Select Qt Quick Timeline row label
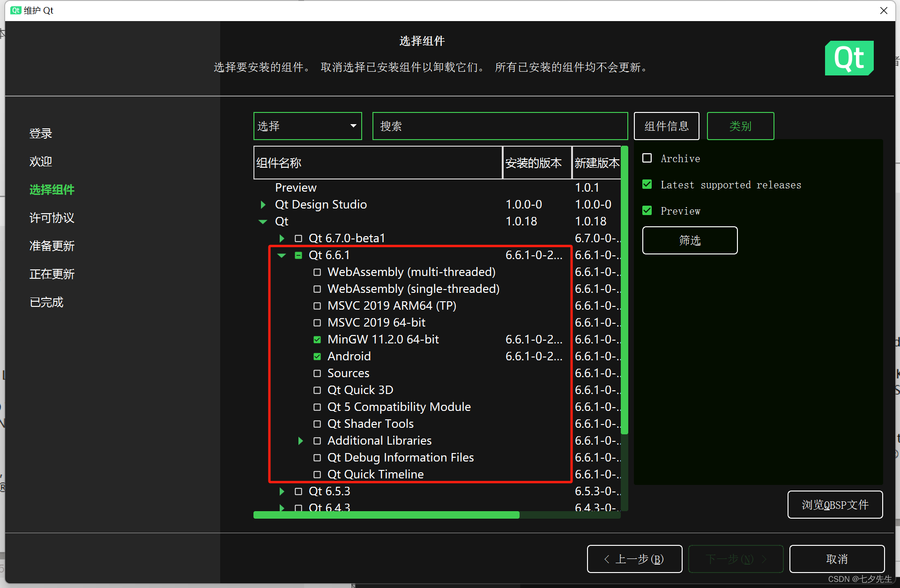The height and width of the screenshot is (588, 900). (375, 475)
